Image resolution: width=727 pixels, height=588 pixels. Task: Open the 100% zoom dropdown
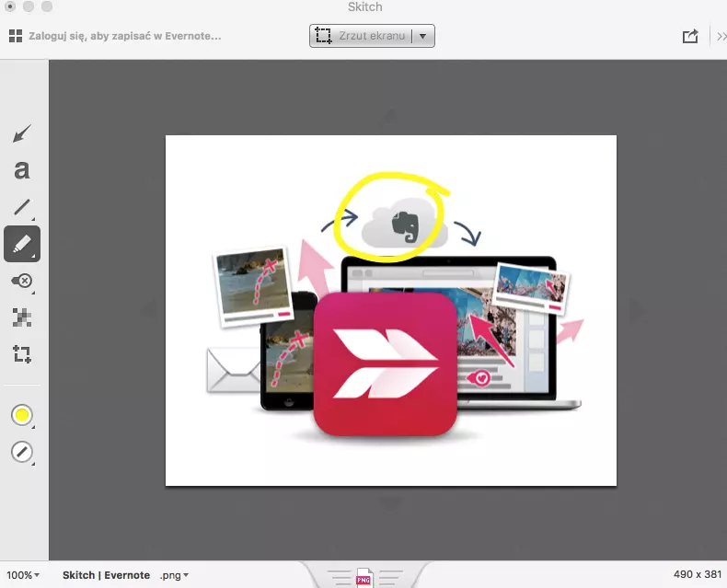pos(23,575)
